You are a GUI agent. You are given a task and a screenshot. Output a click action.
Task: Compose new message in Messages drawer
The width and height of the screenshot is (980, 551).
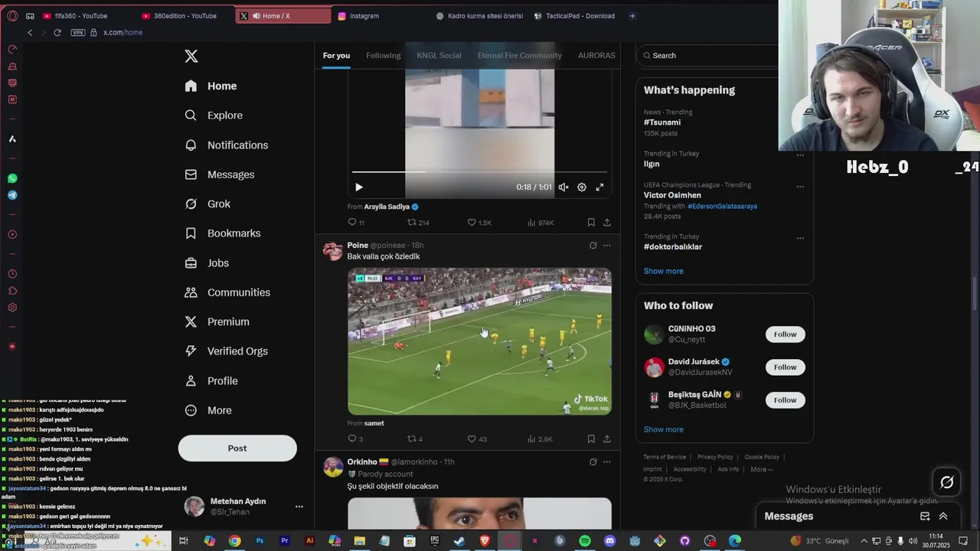pos(925,516)
